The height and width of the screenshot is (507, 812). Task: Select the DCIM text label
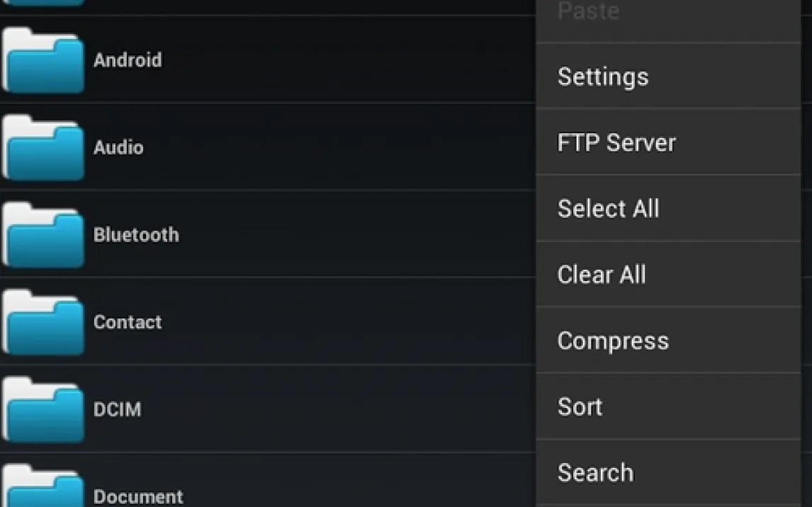pyautogui.click(x=117, y=409)
